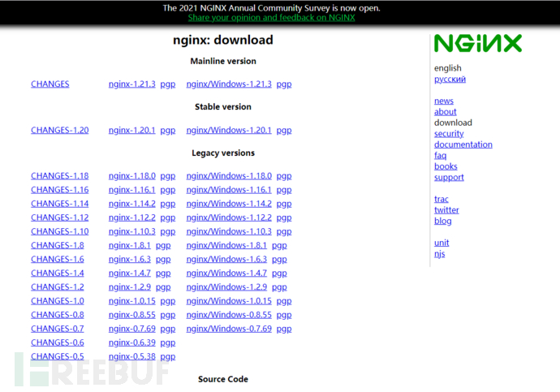Open the trac link in sidebar
The height and width of the screenshot is (392, 560).
pos(441,199)
